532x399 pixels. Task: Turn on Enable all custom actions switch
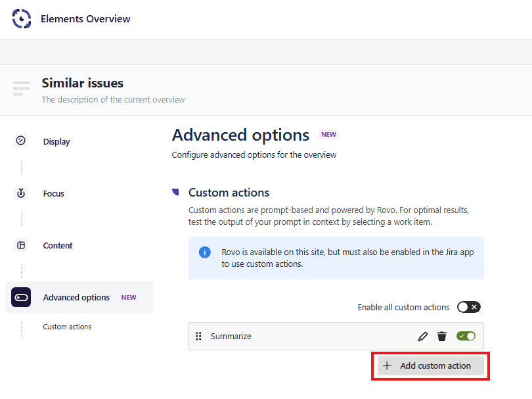point(469,307)
